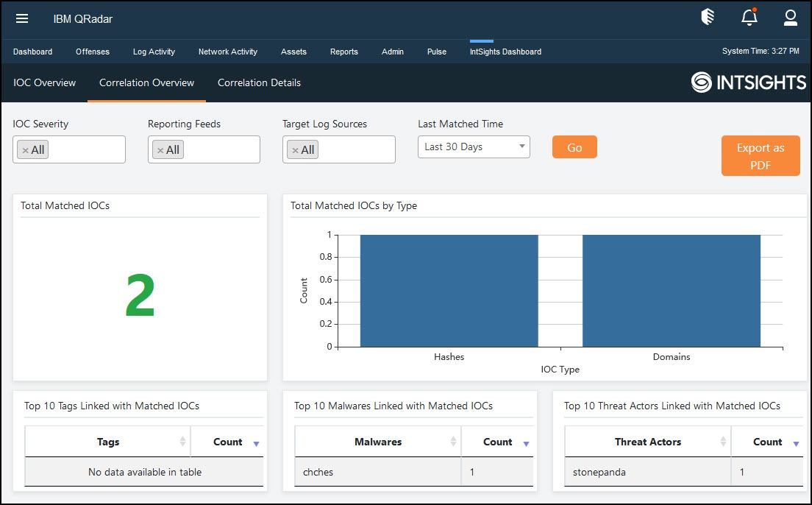
Task: Click Total Matched IOCs by Type heading
Action: [354, 206]
